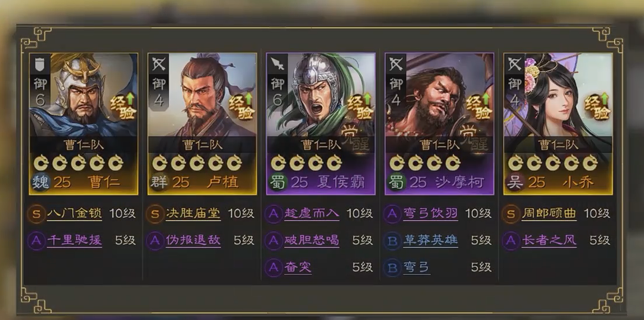Select the 小乔 hero card portrait
Viewport: 644px width, 320px height.
pos(558,95)
